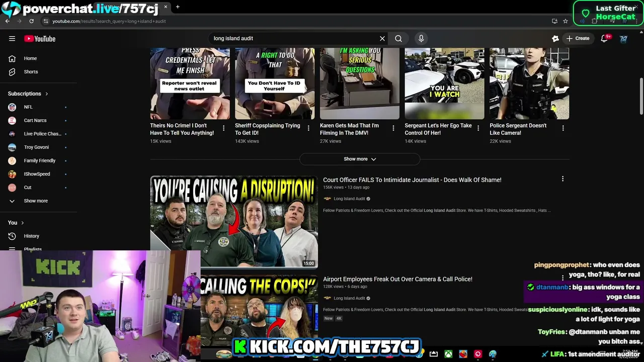Click the magnifier search button

tap(398, 38)
